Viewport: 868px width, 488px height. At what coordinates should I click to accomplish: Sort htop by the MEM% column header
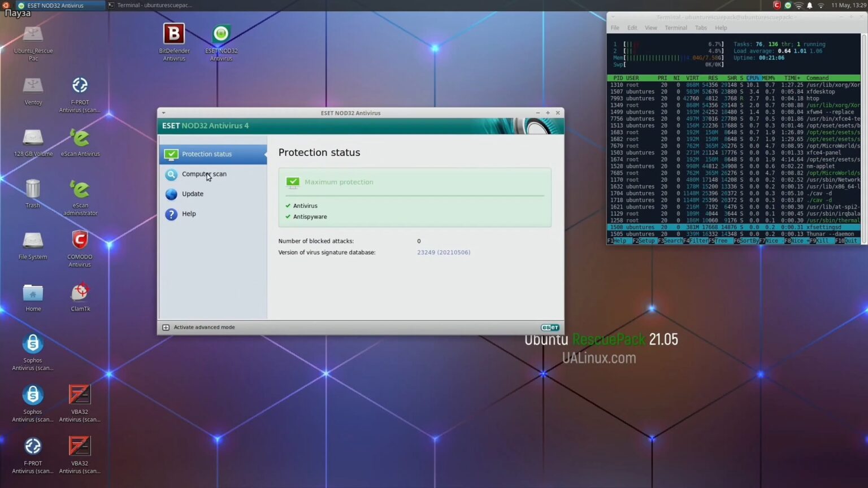pyautogui.click(x=769, y=78)
